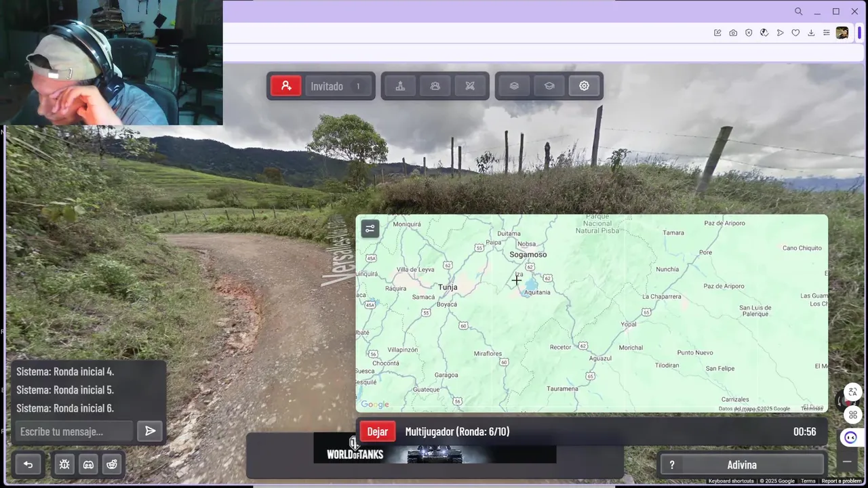Open Keyboard shortcuts link
Image resolution: width=868 pixels, height=488 pixels.
[x=731, y=481]
